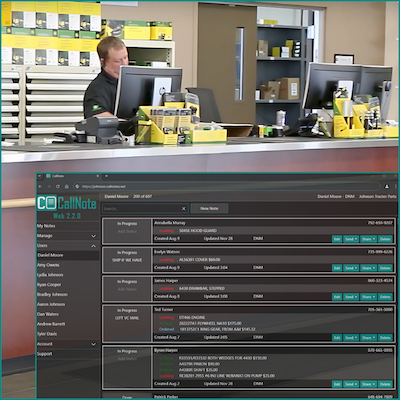Open Share dropdown on Annabella Murray note

[x=368, y=239]
